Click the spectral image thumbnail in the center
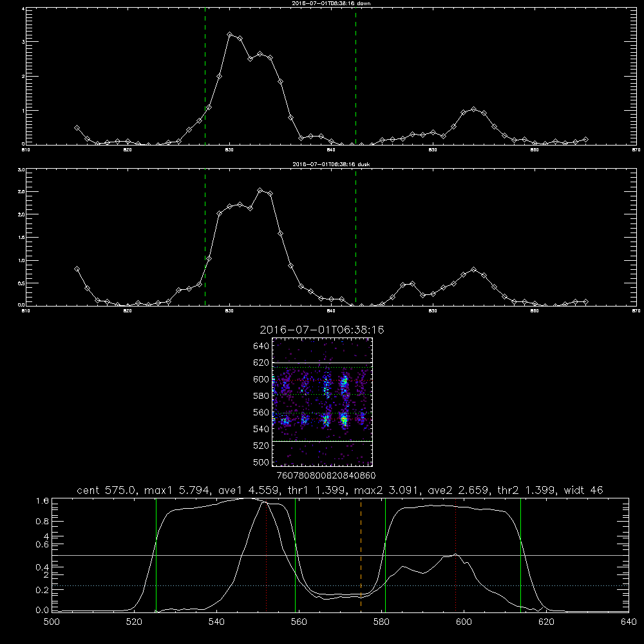 [323, 402]
